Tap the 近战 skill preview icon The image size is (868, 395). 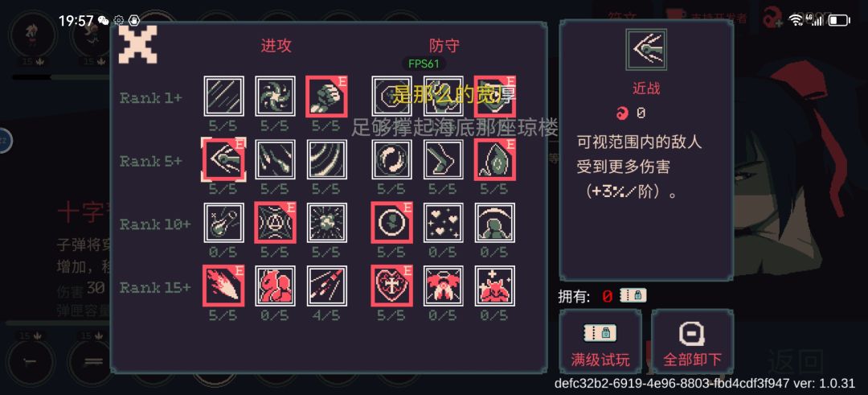(x=646, y=50)
